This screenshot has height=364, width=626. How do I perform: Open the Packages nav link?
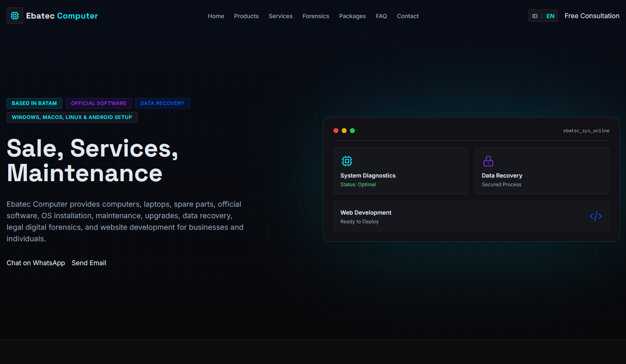point(352,16)
